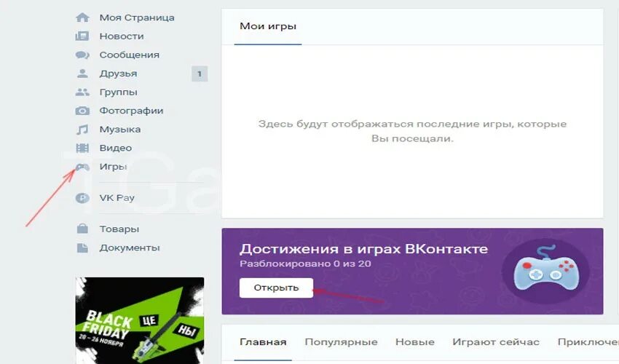The height and width of the screenshot is (364, 619).
Task: Open the Друзья section
Action: pyautogui.click(x=119, y=74)
